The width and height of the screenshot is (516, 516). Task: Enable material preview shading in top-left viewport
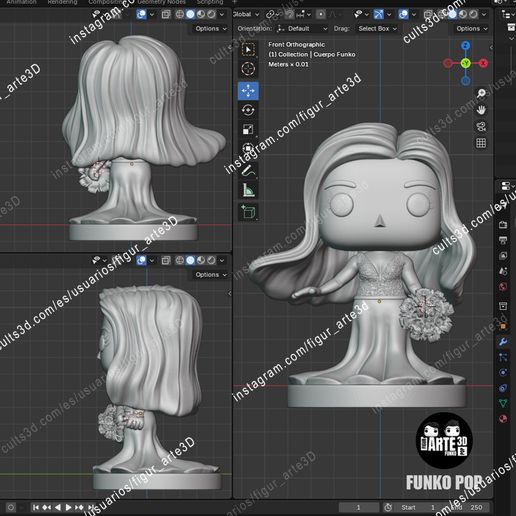(201, 14)
